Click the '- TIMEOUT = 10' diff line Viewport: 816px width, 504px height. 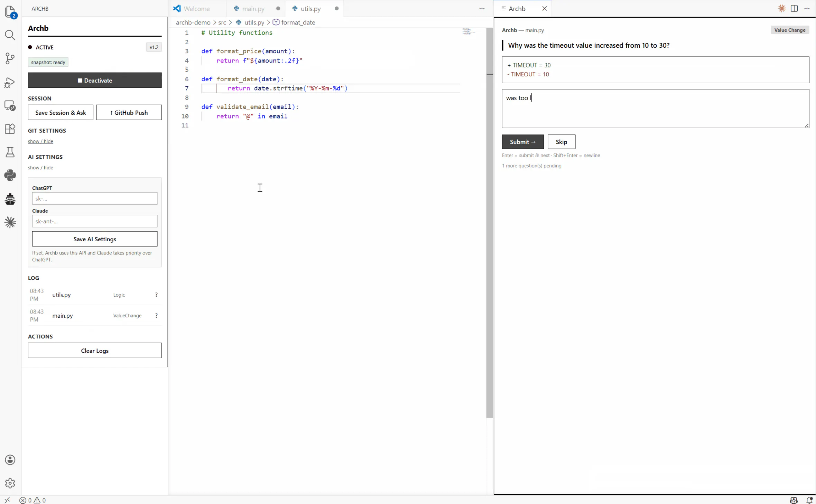pos(528,74)
